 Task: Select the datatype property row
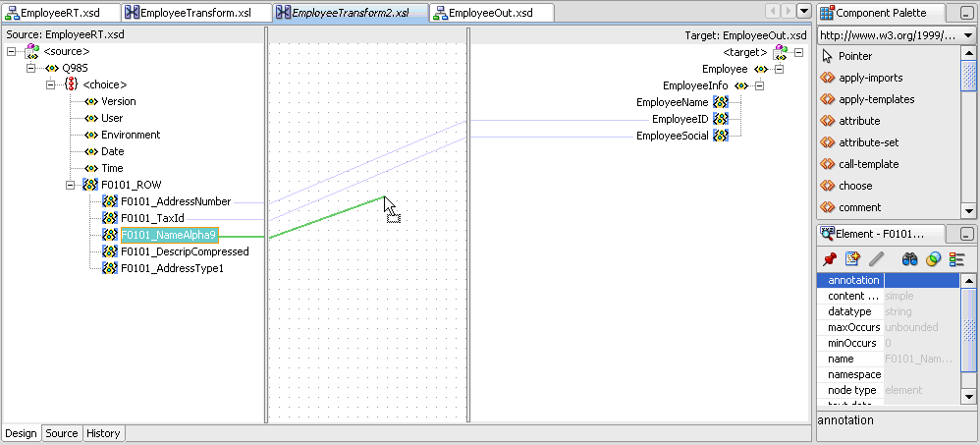(x=888, y=311)
